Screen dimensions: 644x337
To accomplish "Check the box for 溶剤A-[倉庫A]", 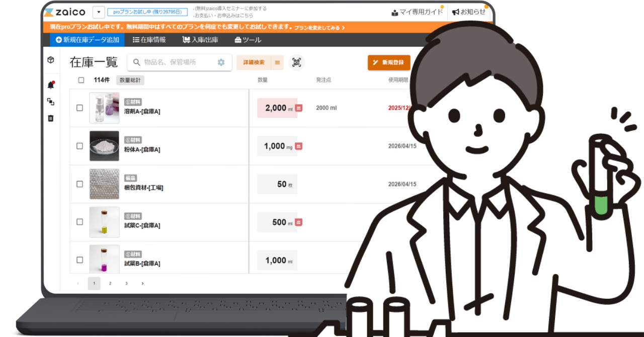I will pos(79,108).
